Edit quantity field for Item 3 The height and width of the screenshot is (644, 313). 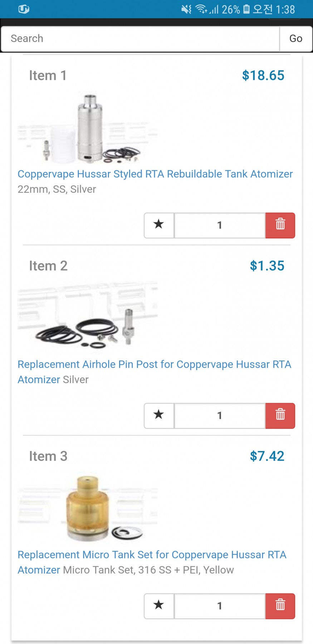pos(220,606)
